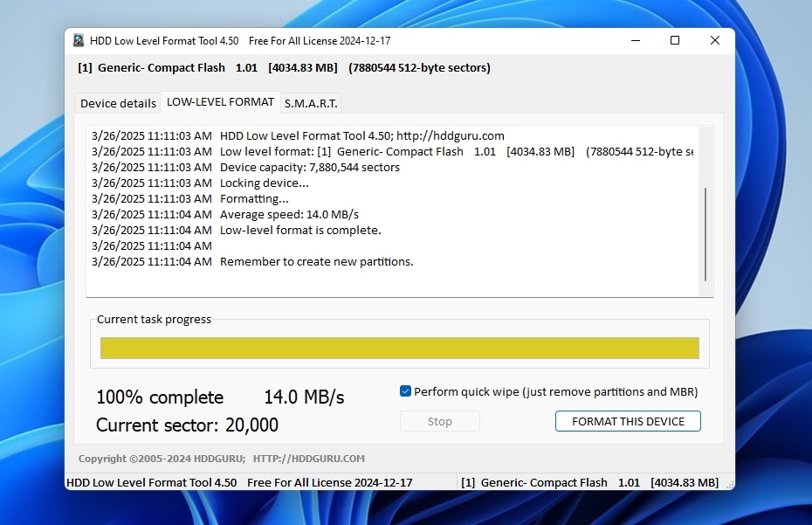Select the LOW-LEVEL FORMAT tab
The height and width of the screenshot is (525, 812).
click(x=220, y=101)
